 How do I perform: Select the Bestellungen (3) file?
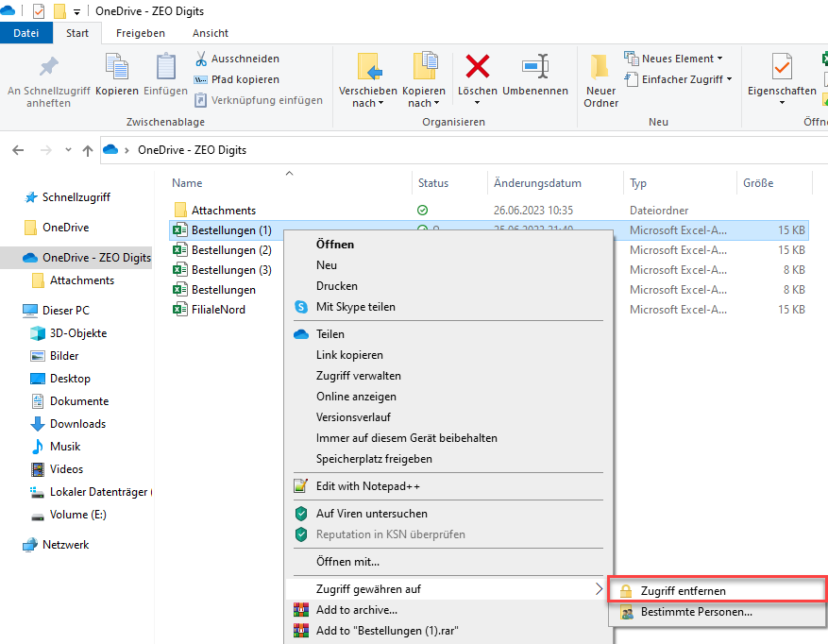pyautogui.click(x=231, y=270)
